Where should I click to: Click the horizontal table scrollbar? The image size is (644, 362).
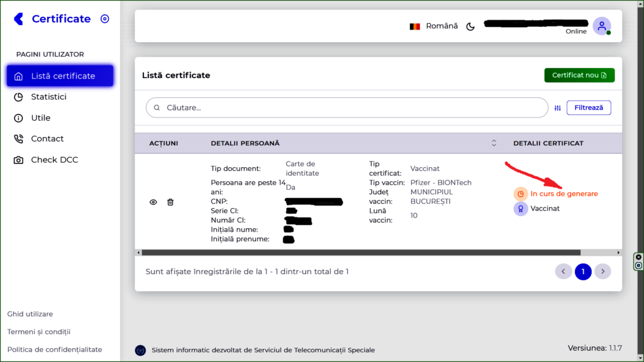point(358,253)
